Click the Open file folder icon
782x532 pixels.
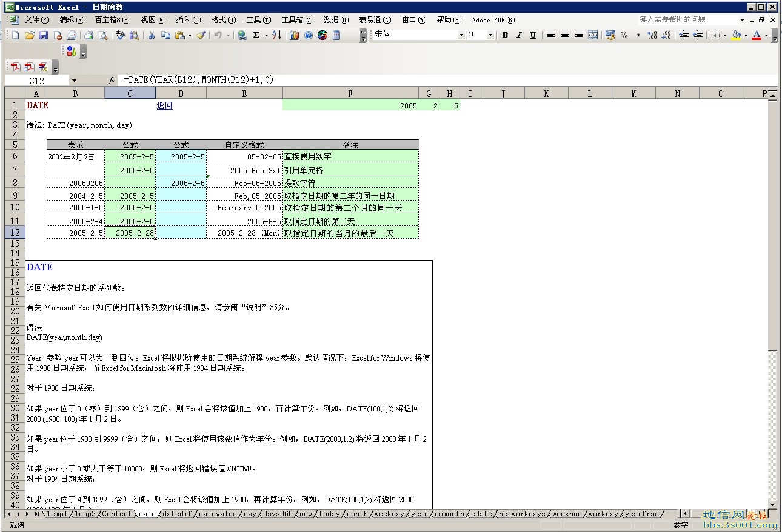[x=29, y=35]
